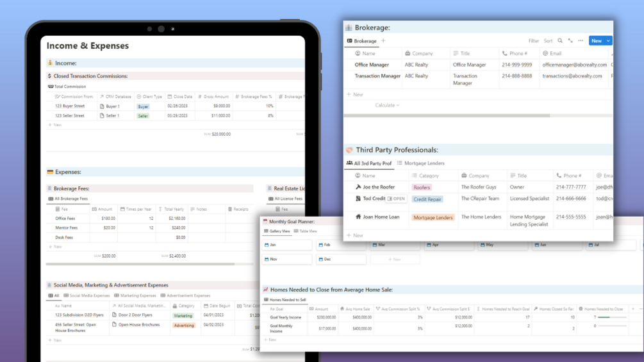Switch to Gallery View in Monthly Goal Planner
Image resolution: width=644 pixels, height=362 pixels.
pos(277,231)
